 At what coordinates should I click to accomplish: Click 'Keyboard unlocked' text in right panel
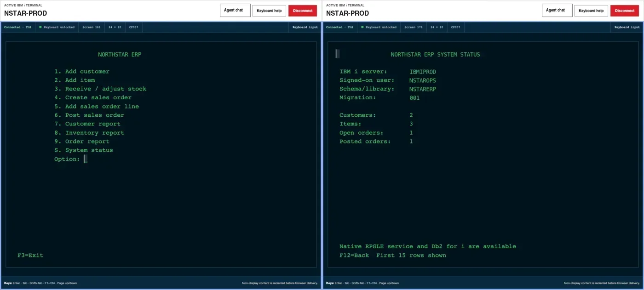381,27
